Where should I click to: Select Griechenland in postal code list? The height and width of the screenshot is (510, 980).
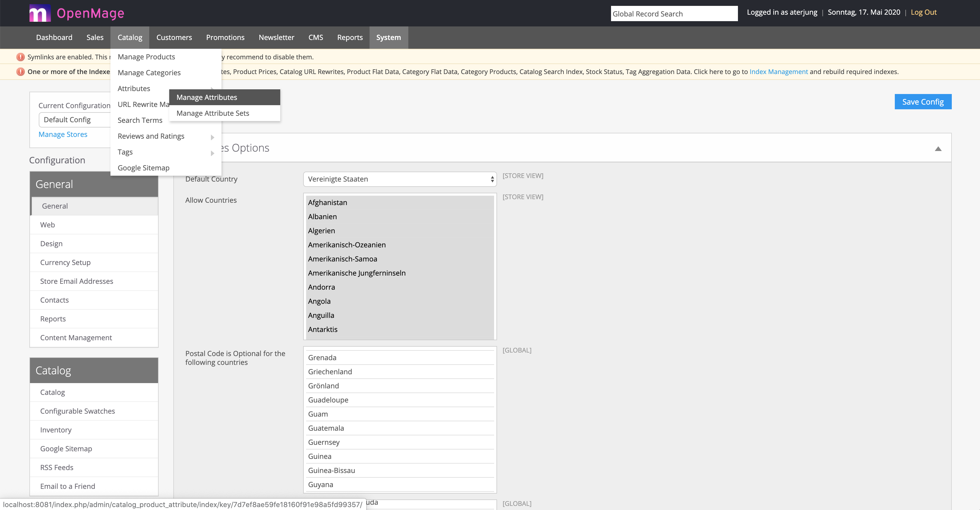click(400, 372)
